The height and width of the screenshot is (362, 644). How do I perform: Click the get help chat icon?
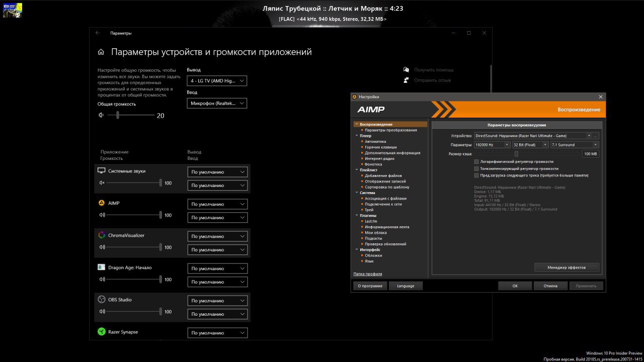406,70
